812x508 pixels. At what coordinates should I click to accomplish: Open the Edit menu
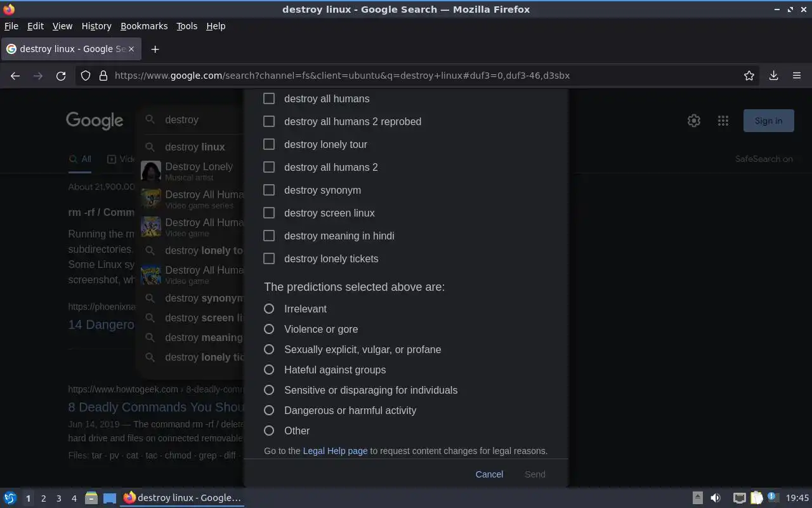36,26
